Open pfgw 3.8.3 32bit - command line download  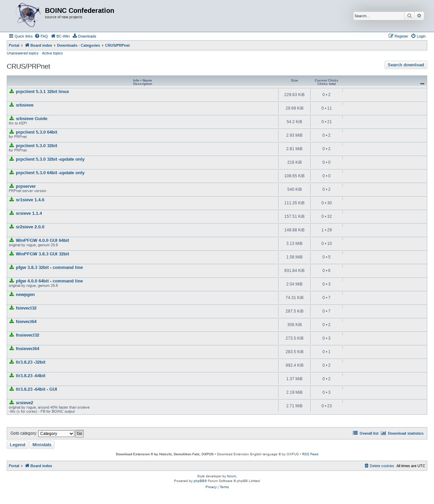point(49,268)
